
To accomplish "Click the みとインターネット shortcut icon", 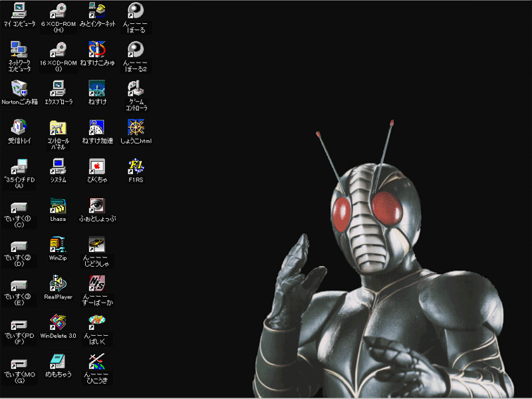I will 97,11.
